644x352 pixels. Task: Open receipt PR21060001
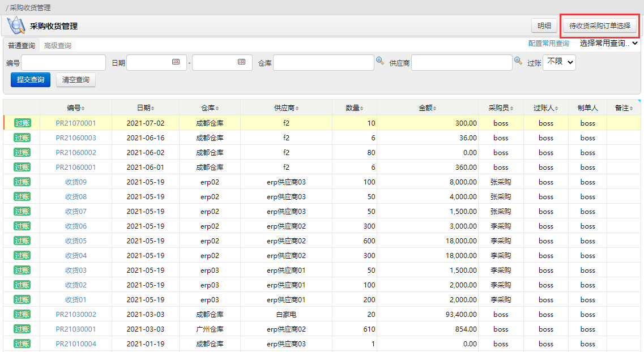tap(76, 168)
